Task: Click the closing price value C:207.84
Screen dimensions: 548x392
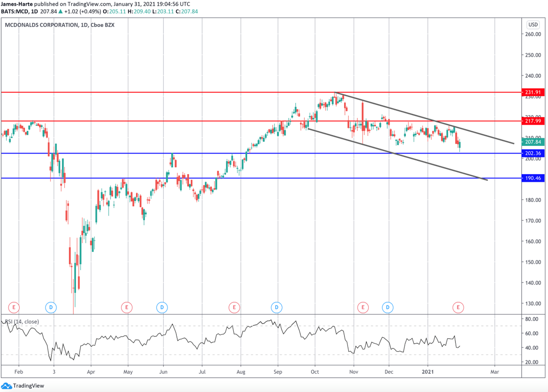Action: coord(186,11)
